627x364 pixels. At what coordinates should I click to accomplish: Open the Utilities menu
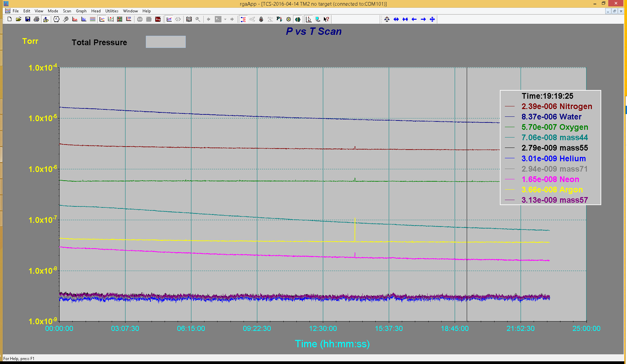point(112,11)
